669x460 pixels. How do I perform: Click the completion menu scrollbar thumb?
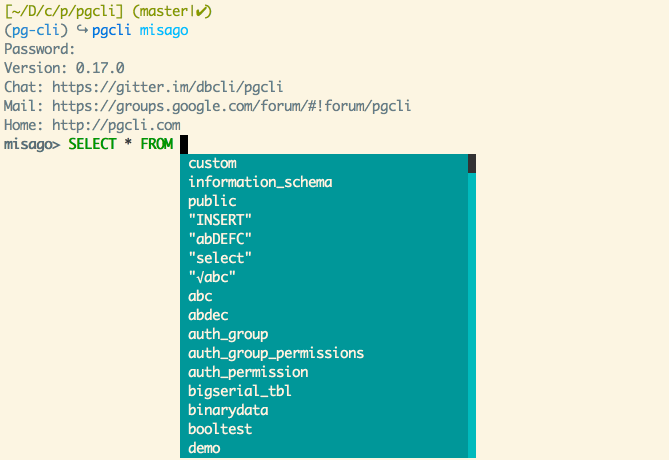(471, 163)
